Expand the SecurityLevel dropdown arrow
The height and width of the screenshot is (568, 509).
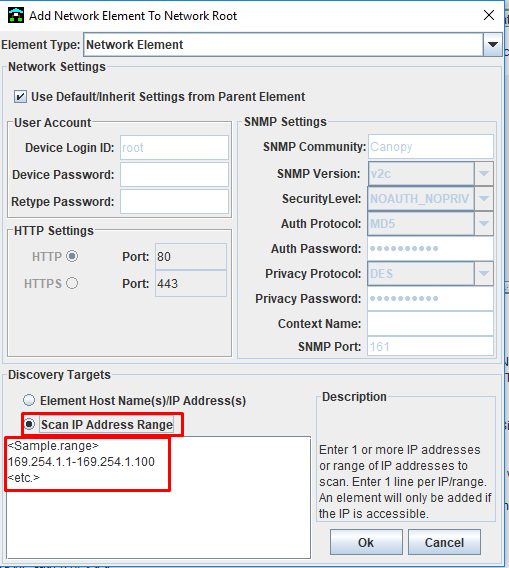[x=484, y=199]
